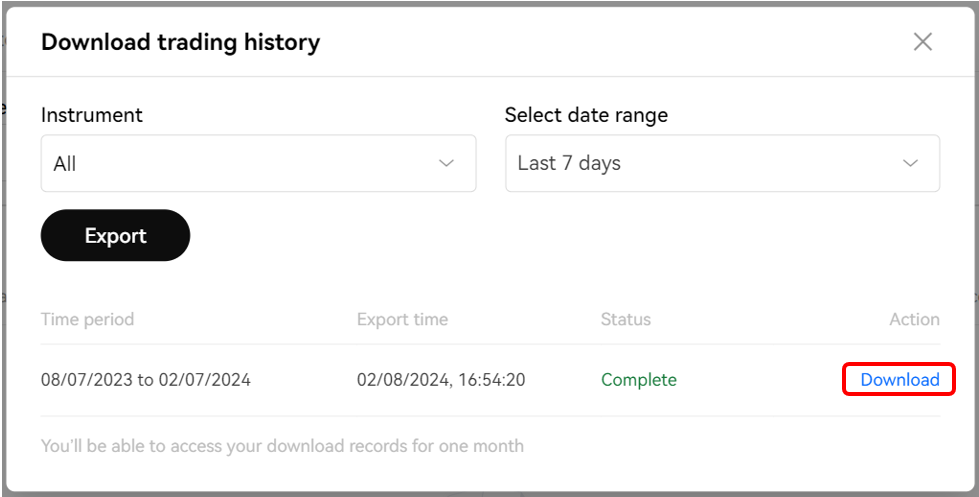979x497 pixels.
Task: Click the chevron arrow in Instrument field
Action: coord(447,164)
